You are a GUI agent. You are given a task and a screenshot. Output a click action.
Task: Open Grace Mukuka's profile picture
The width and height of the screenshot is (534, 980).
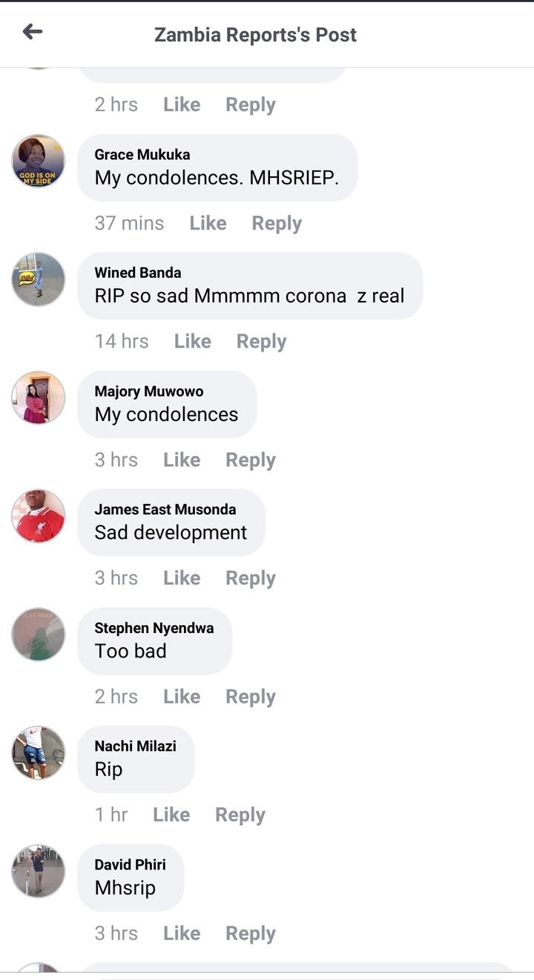(x=39, y=161)
